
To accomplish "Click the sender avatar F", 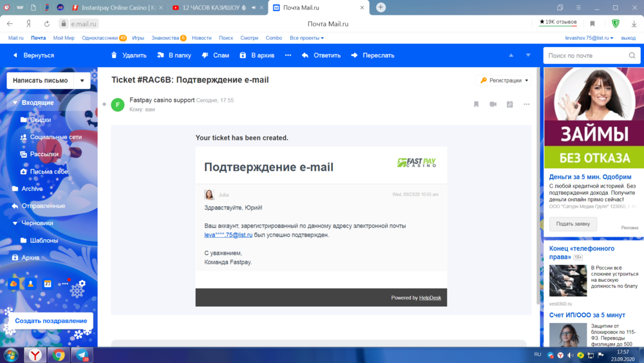I will (x=118, y=105).
